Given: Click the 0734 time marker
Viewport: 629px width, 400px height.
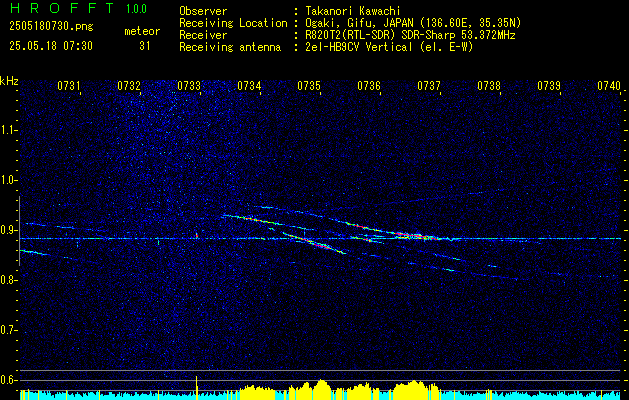Looking at the screenshot, I should point(249,86).
